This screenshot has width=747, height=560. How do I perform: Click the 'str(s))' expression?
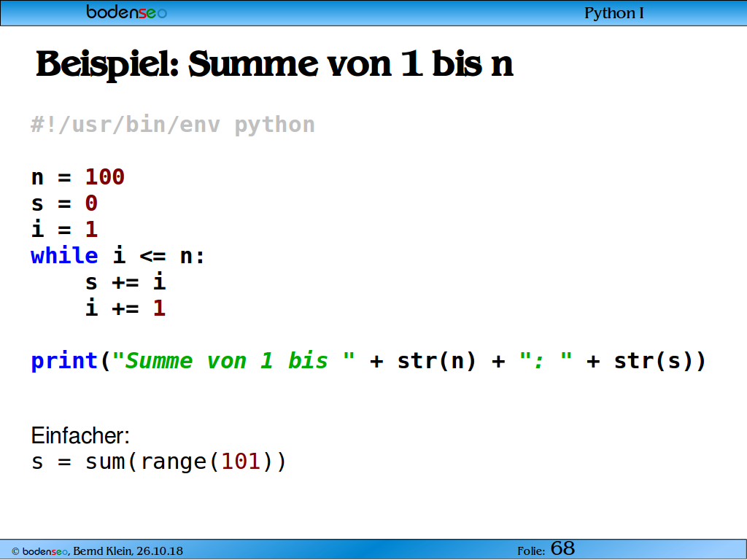[659, 361]
